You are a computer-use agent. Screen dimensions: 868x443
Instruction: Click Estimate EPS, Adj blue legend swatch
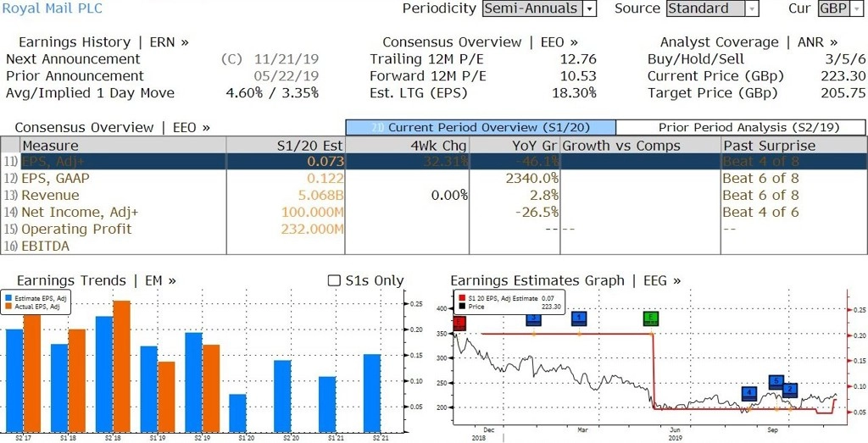point(7,298)
